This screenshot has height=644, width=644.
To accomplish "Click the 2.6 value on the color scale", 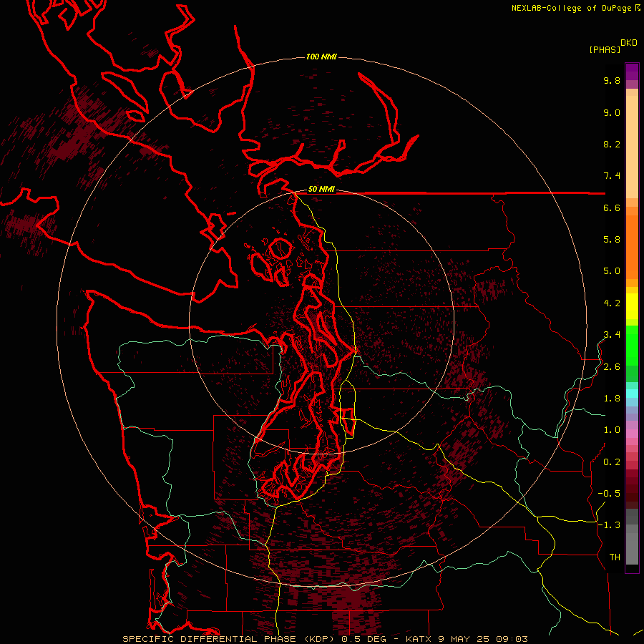I will click(612, 367).
